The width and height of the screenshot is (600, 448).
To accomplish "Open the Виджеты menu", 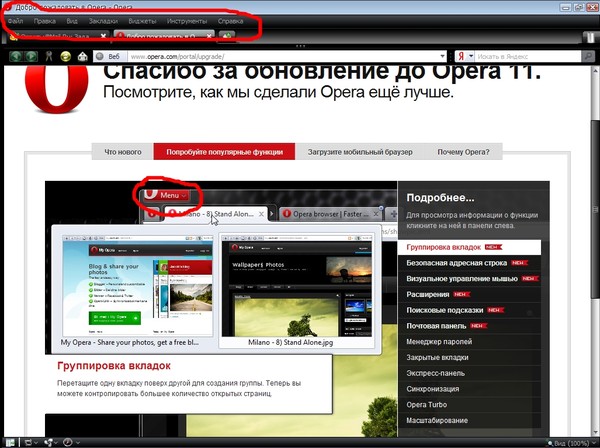I will [142, 21].
